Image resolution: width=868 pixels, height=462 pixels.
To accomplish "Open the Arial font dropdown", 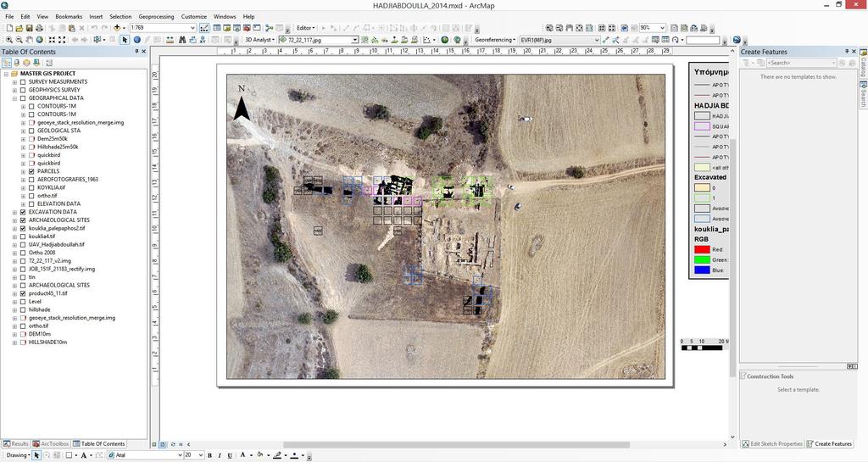I will 180,455.
